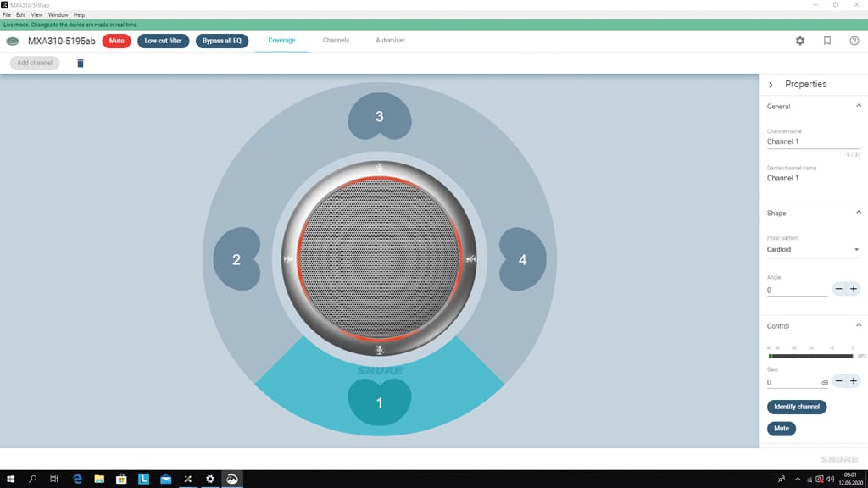Launch Edge browser from taskbar
The width and height of the screenshot is (868, 488).
77,480
